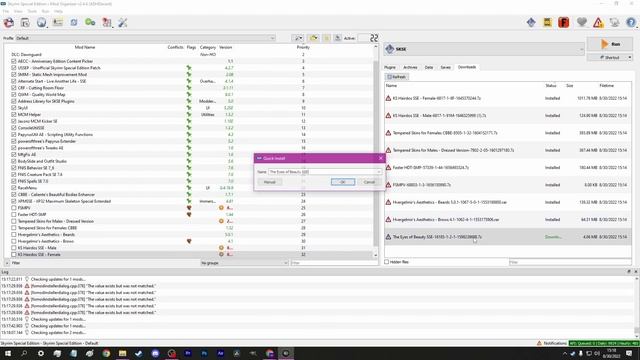This screenshot has height=360, width=640.
Task: Click the yellow BodySlide shortcut icon
Action: 547,22
